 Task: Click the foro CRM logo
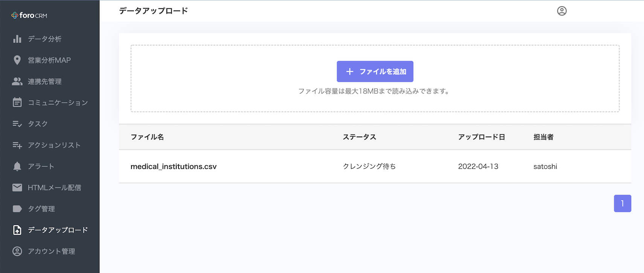(x=29, y=15)
